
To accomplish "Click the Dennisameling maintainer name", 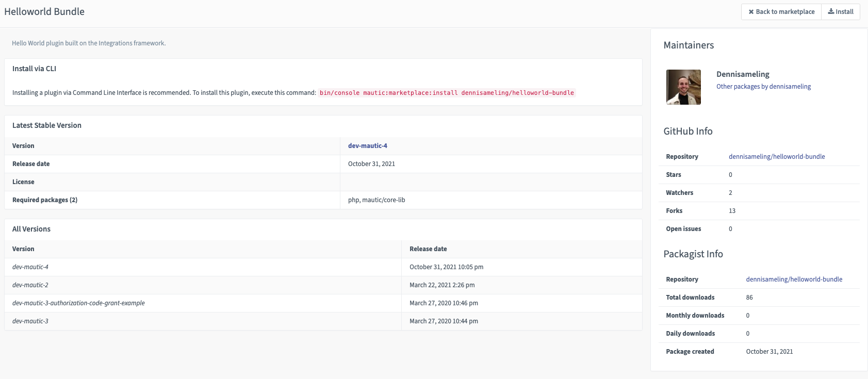I will pyautogui.click(x=743, y=74).
